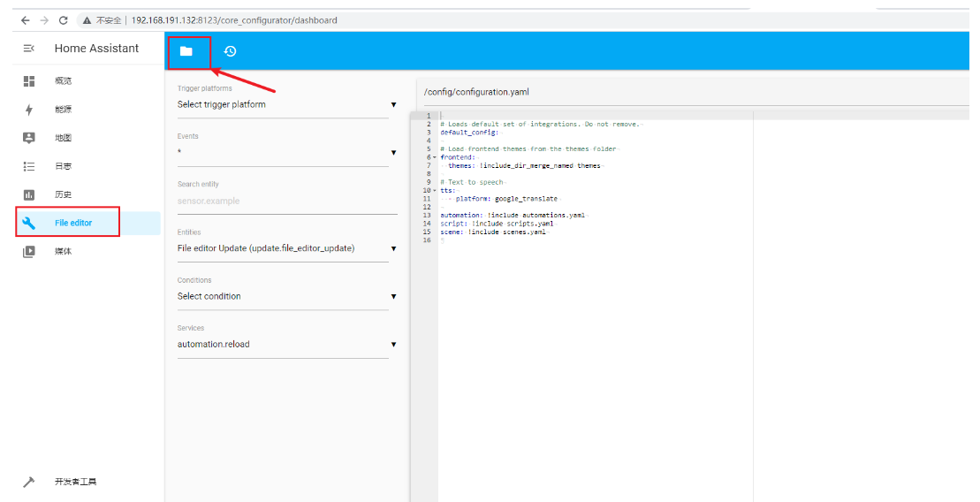980x502 pixels.
Task: Click the energy lightning bolt icon
Action: (29, 110)
